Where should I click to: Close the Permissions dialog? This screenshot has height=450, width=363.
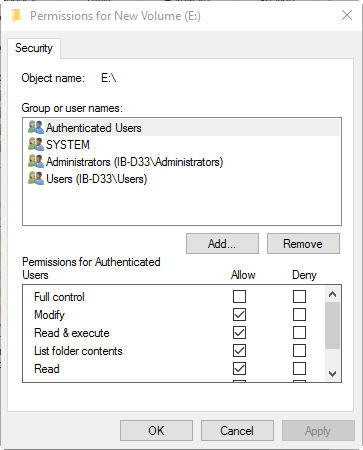[347, 15]
